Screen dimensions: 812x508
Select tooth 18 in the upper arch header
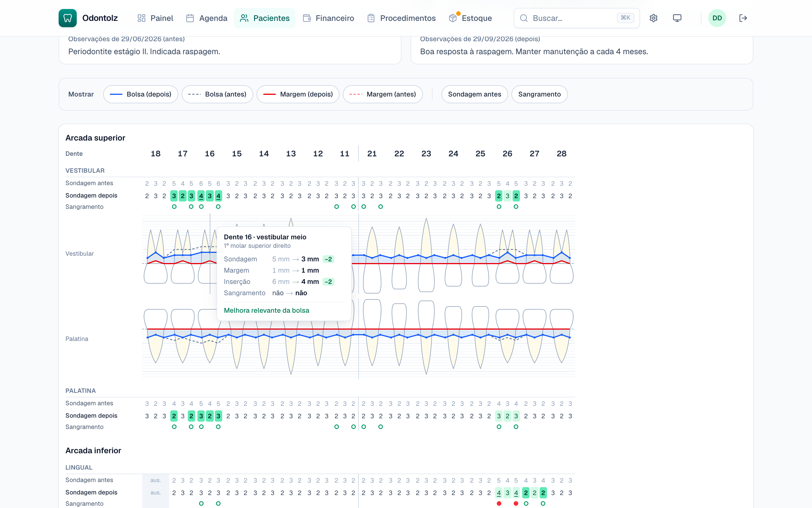point(156,154)
